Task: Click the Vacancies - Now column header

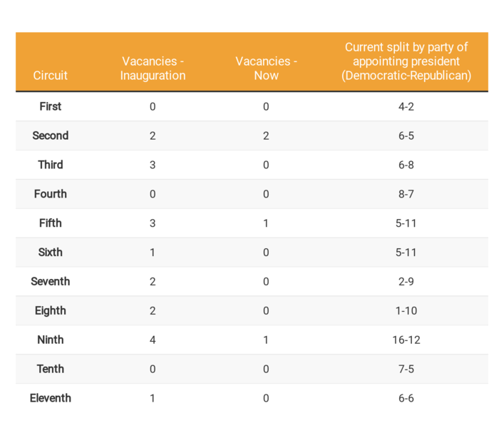Action: coord(266,68)
